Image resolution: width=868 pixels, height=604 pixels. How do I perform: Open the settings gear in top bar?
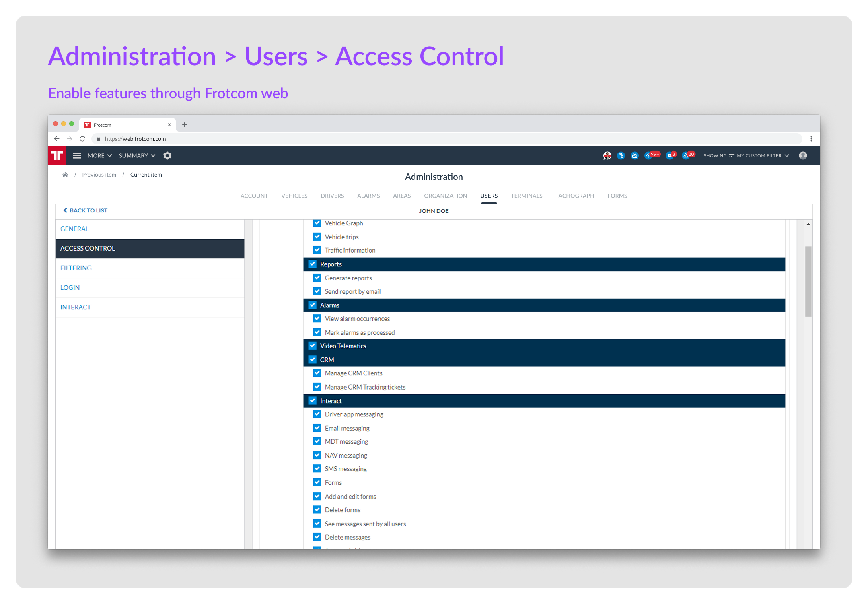coord(167,155)
